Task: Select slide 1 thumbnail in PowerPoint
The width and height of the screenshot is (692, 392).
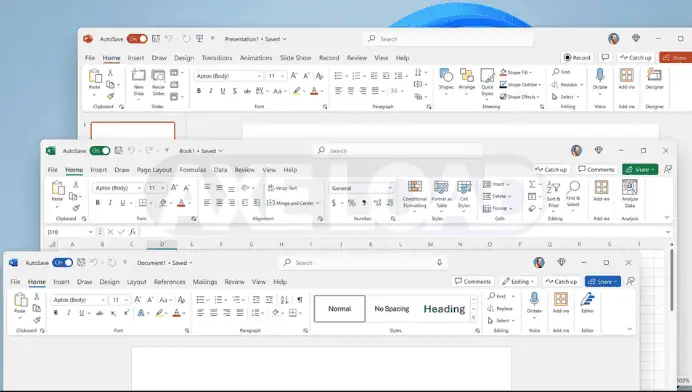Action: tap(133, 131)
